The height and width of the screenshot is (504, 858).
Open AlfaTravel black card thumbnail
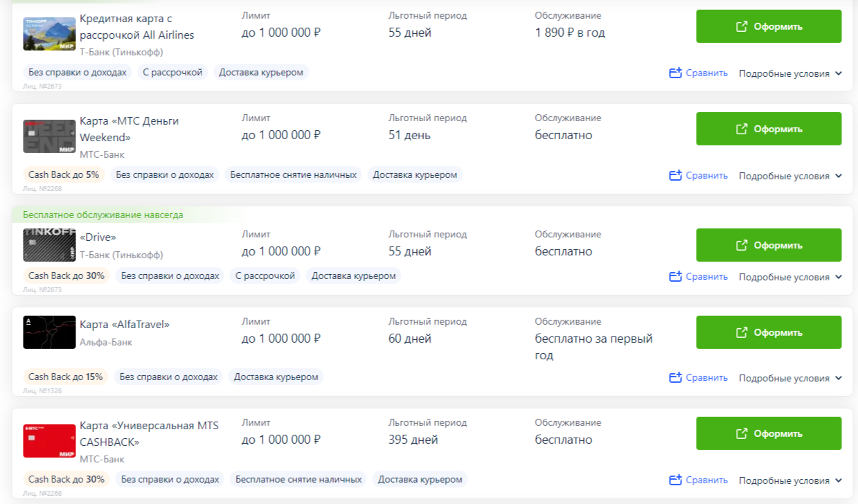tap(49, 332)
